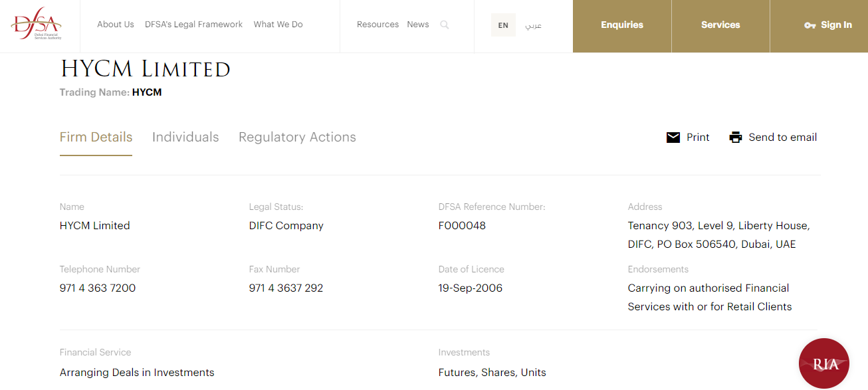Click the envelope icon beside Print
Screen dimensions: 868x390
pos(673,138)
